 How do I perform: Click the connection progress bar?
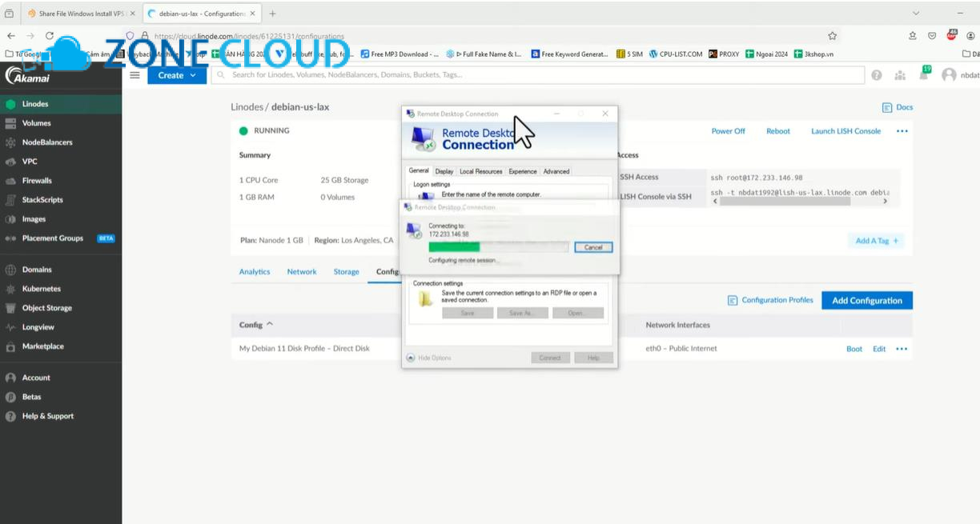pyautogui.click(x=499, y=248)
